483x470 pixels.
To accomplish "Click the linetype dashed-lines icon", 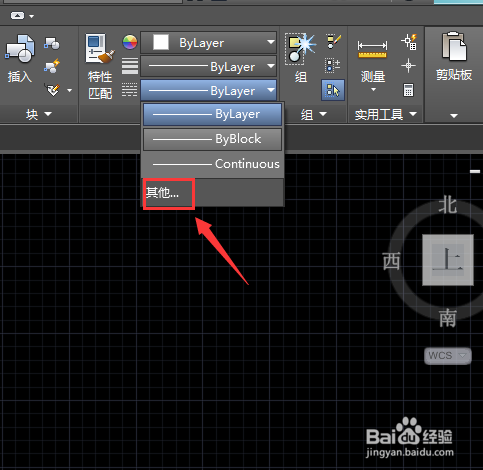I will click(130, 90).
